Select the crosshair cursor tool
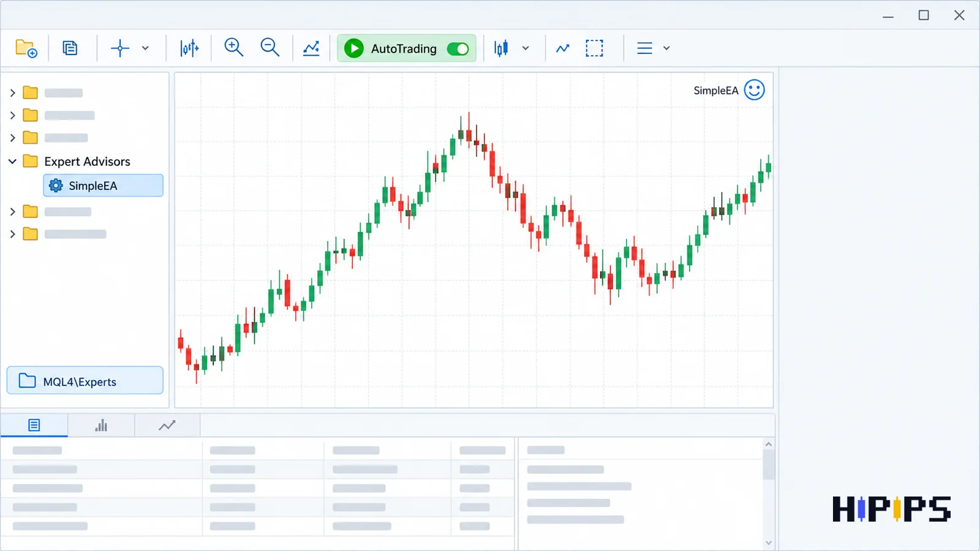Viewport: 980px width, 551px height. (x=120, y=48)
